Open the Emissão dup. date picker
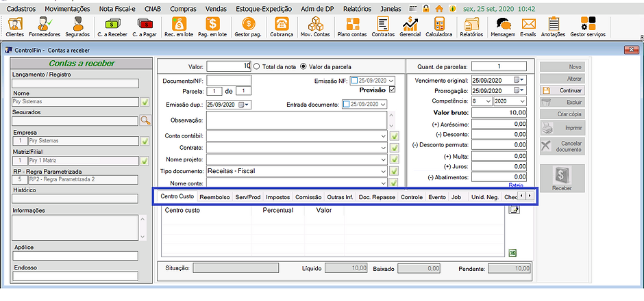644x301 pixels. point(243,105)
